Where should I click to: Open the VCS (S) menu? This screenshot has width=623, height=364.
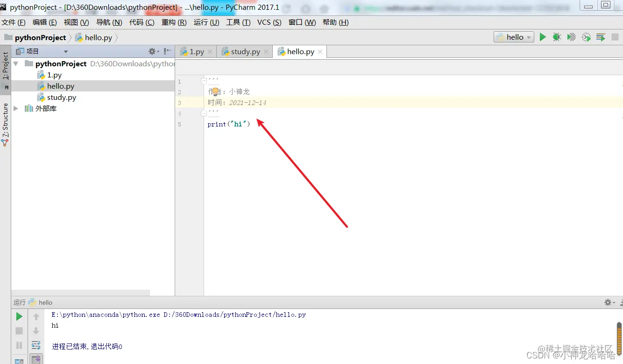click(x=269, y=22)
